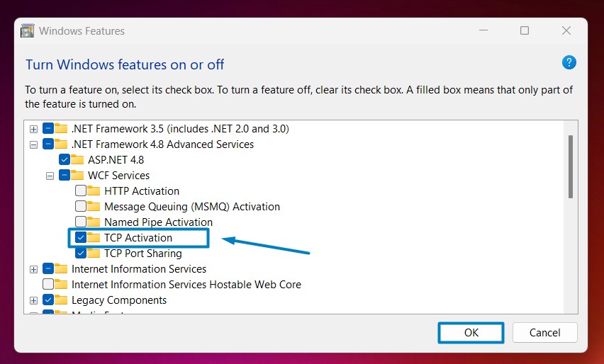
Task: Toggle the WCF Services checkbox
Action: 65,175
